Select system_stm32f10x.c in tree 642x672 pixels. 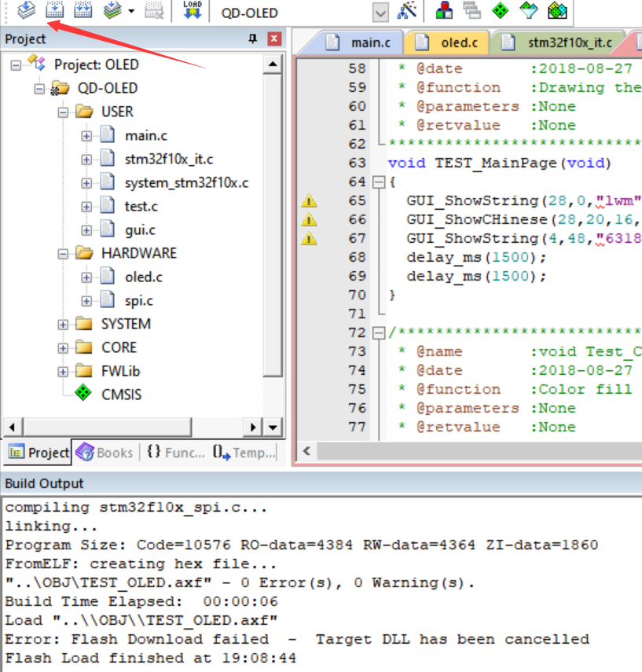pyautogui.click(x=186, y=183)
